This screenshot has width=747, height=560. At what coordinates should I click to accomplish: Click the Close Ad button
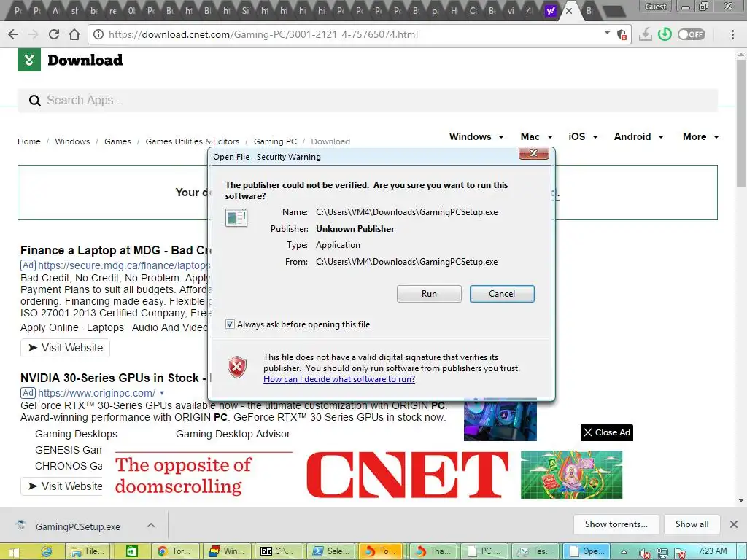click(x=607, y=432)
